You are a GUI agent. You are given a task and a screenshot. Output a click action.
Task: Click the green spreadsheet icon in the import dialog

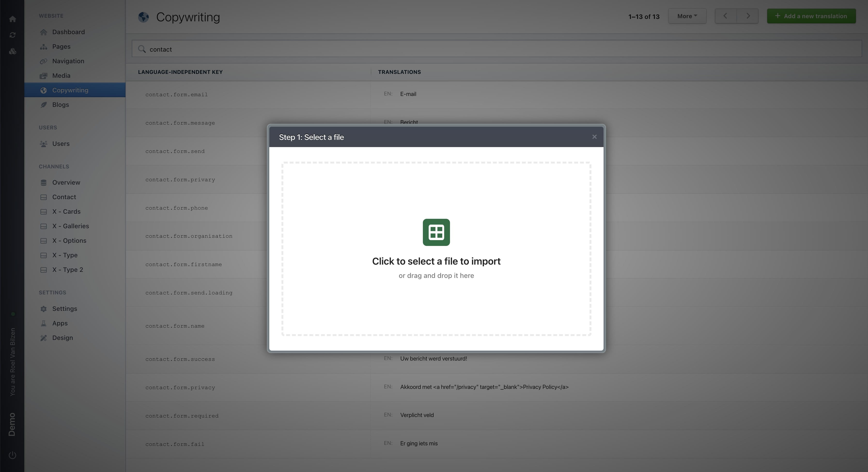click(436, 232)
